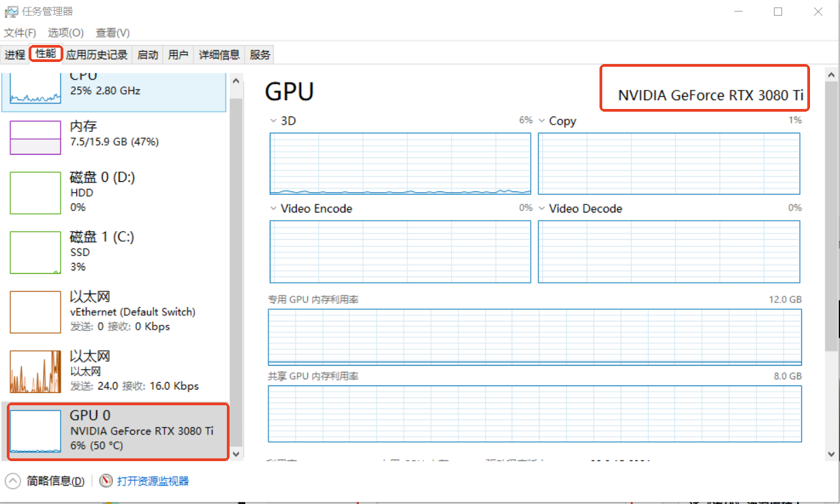Click the memory text 7.5/15.9 GB (47%)
840x504 pixels.
point(114,142)
